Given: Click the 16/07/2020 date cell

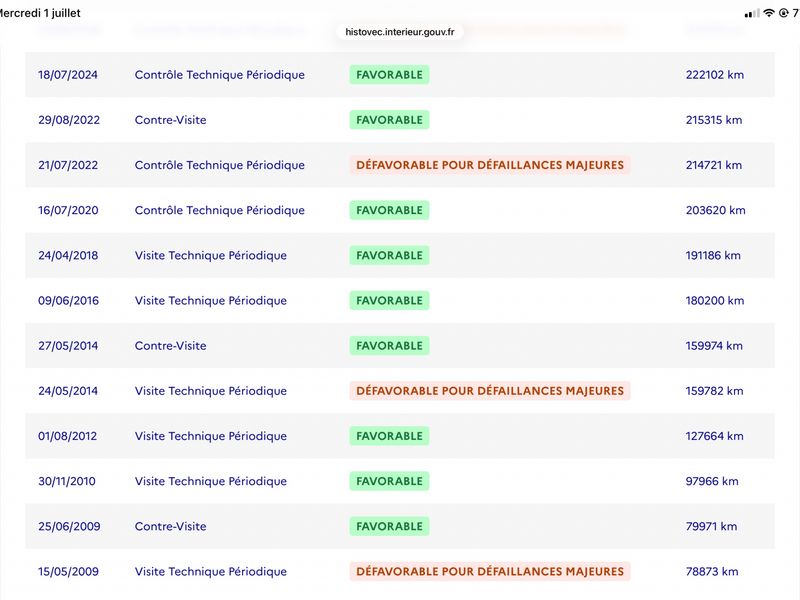Looking at the screenshot, I should (x=68, y=210).
